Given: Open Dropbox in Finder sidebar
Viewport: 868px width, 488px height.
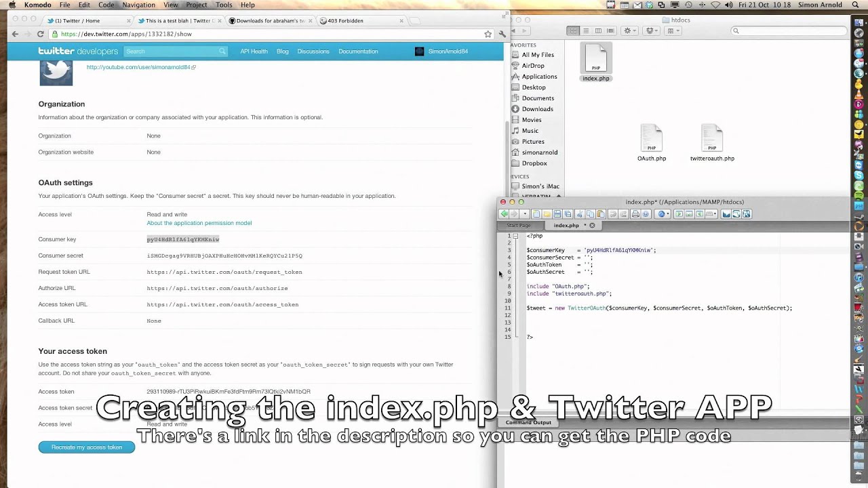Looking at the screenshot, I should [534, 163].
